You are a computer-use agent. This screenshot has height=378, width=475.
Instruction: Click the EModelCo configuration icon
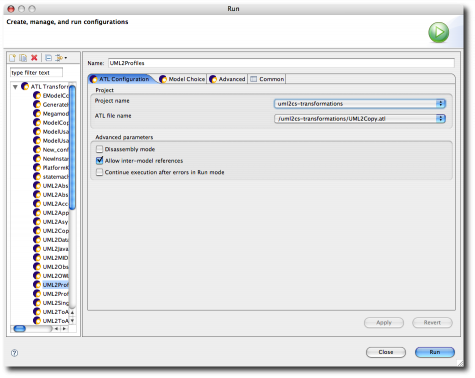[x=37, y=96]
